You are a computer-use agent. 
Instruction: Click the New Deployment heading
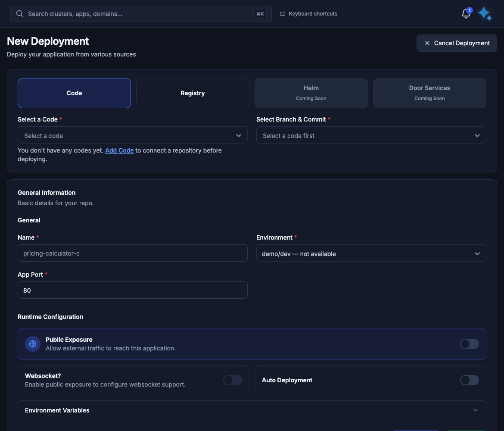(x=48, y=41)
